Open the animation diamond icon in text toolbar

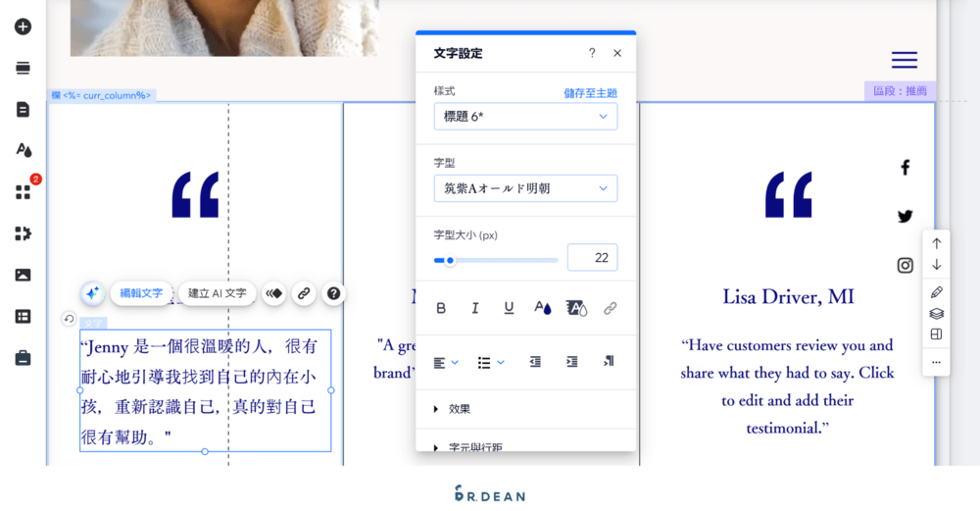click(273, 293)
